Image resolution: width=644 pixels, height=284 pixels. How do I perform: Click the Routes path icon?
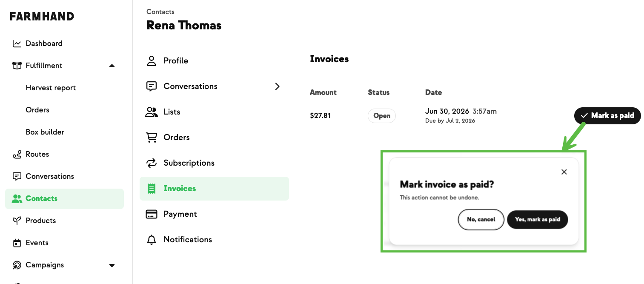point(17,154)
